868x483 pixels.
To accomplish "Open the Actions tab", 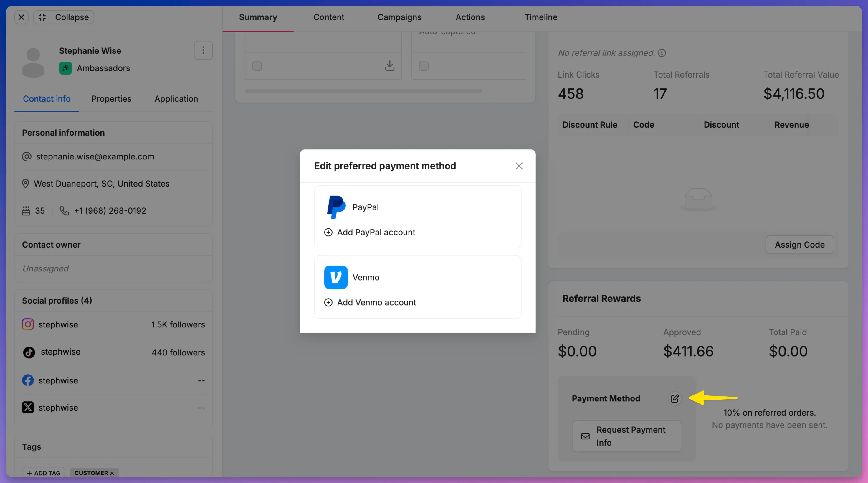I will (470, 17).
